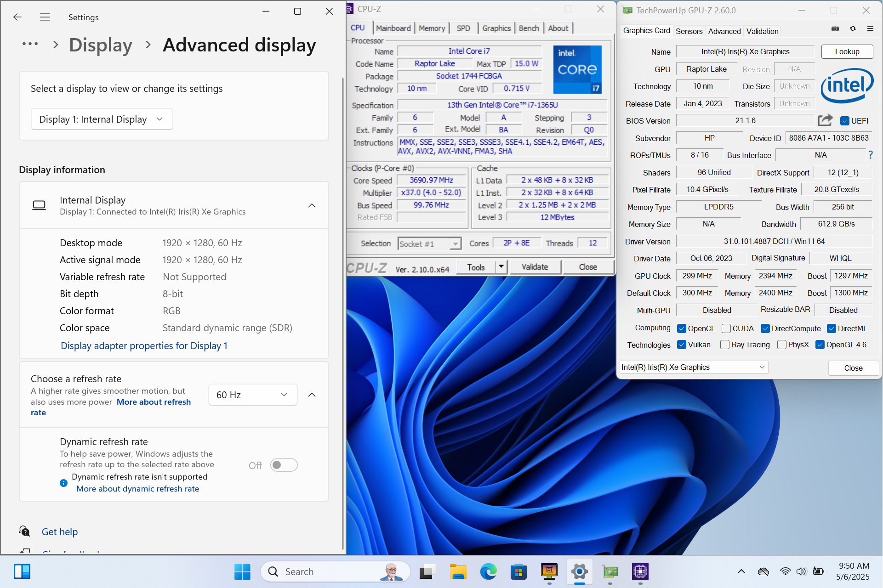This screenshot has height=588, width=883.
Task: Switch to the Sensors tab in GPU-Z
Action: point(689,31)
